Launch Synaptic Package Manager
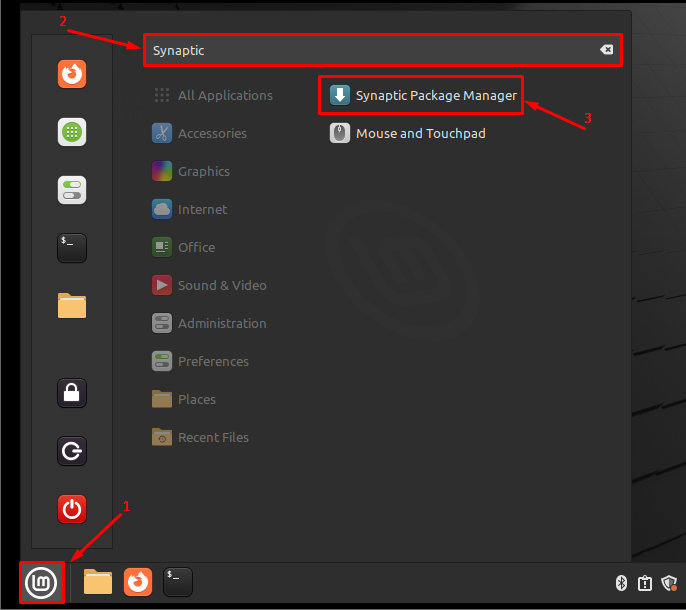The image size is (686, 610). (424, 96)
